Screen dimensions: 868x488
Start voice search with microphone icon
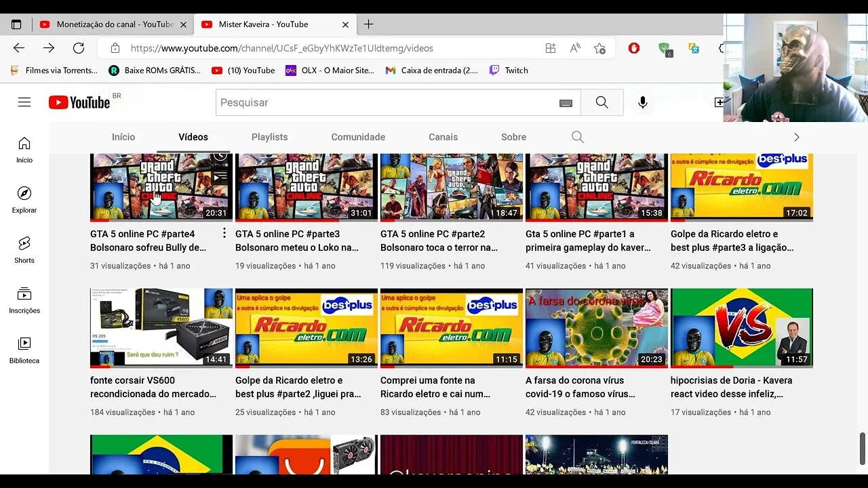[643, 102]
